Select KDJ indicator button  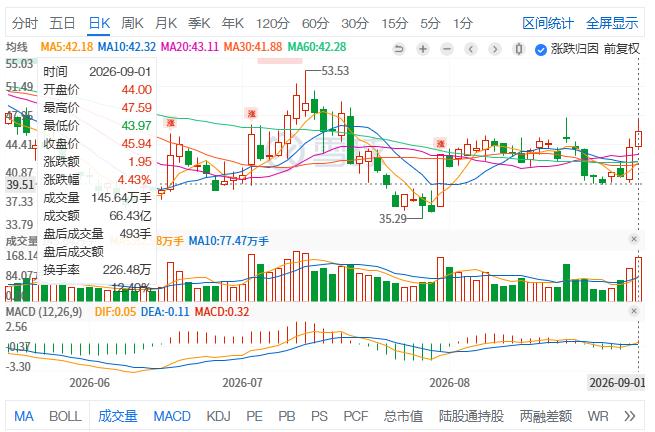click(218, 416)
